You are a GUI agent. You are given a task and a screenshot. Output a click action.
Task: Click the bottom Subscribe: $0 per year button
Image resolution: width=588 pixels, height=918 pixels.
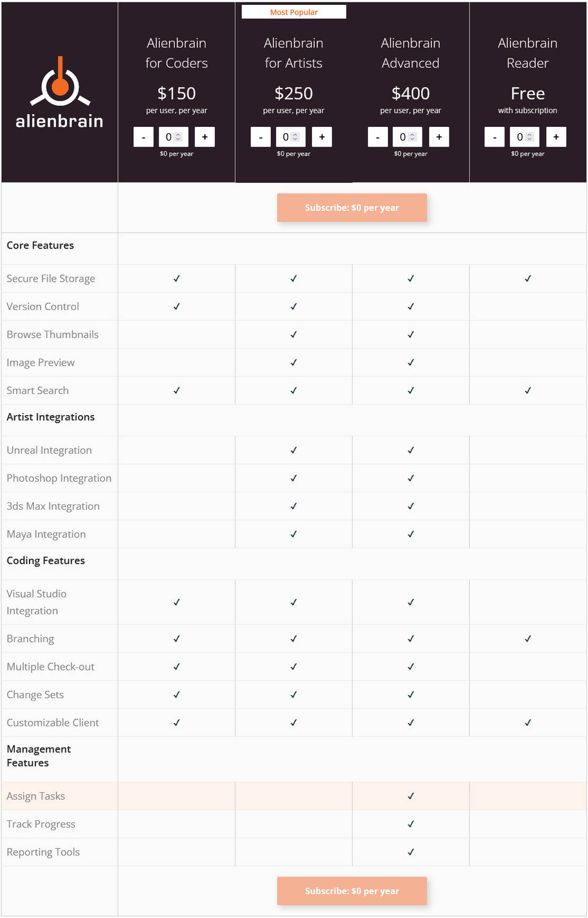pos(352,891)
